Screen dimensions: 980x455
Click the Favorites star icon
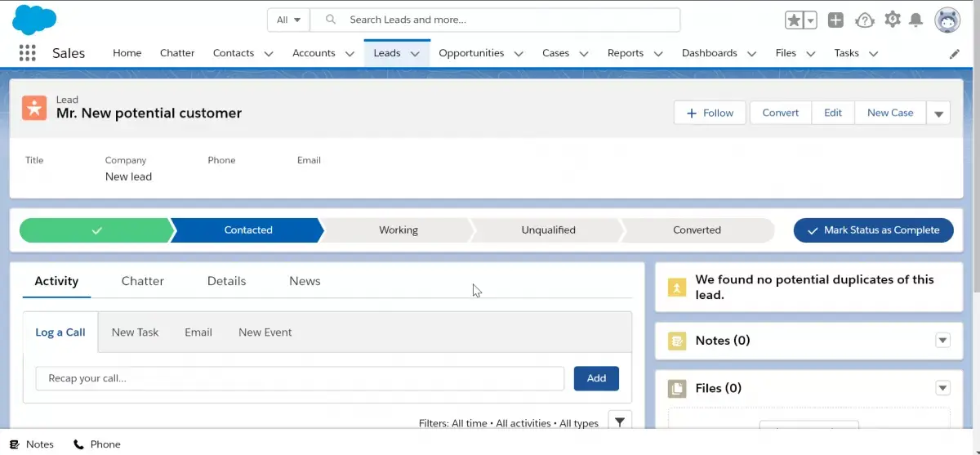794,20
